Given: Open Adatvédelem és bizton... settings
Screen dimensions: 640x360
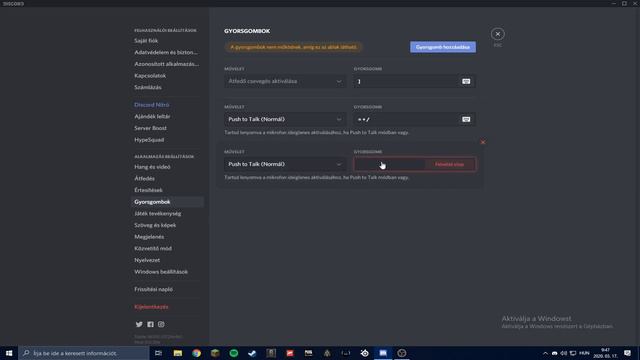Looking at the screenshot, I should click(x=167, y=52).
